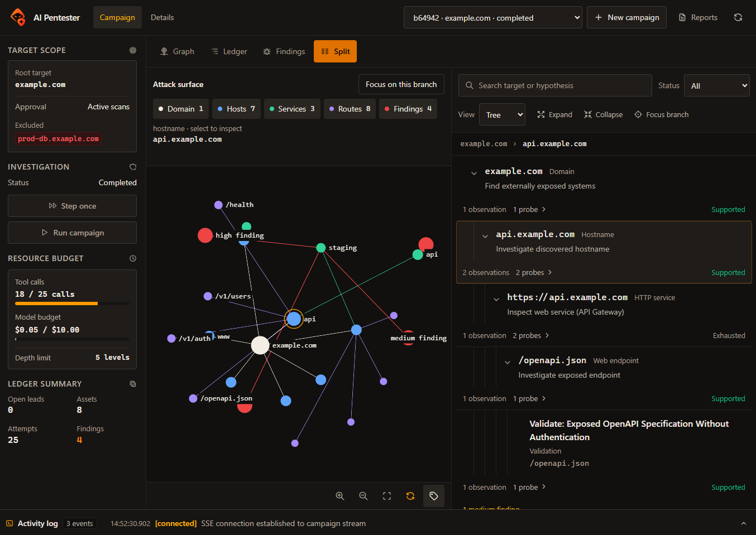This screenshot has width=756, height=535.
Task: Click the Search target or hypothesis field
Action: pos(555,85)
